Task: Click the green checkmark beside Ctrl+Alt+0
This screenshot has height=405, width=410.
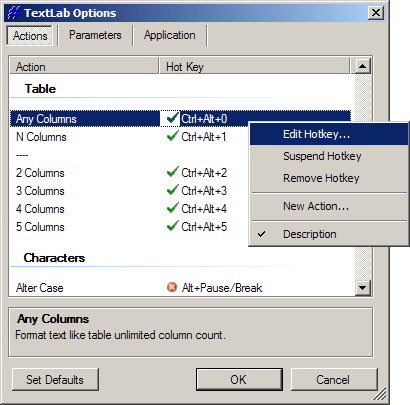Action: point(172,118)
